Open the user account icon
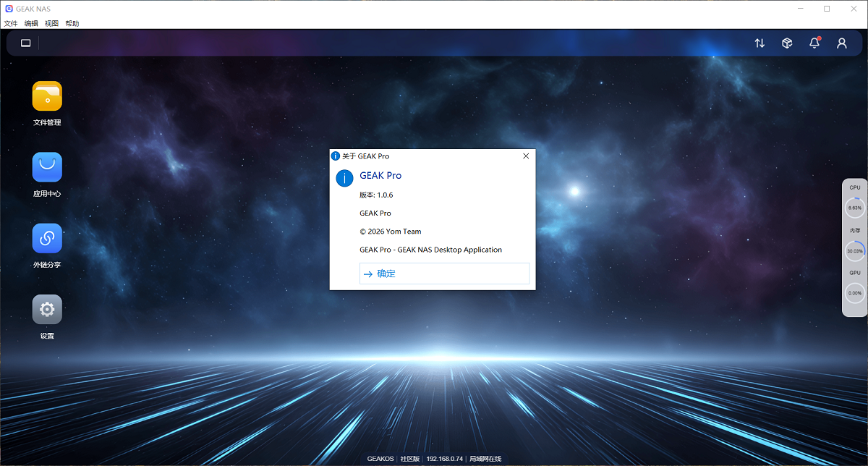This screenshot has height=466, width=868. (x=842, y=43)
